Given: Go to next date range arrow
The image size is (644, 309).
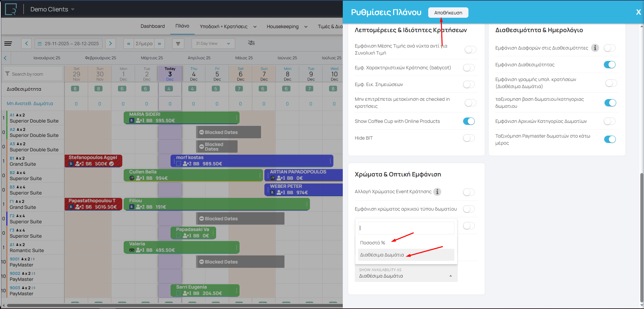Looking at the screenshot, I should (x=110, y=44).
